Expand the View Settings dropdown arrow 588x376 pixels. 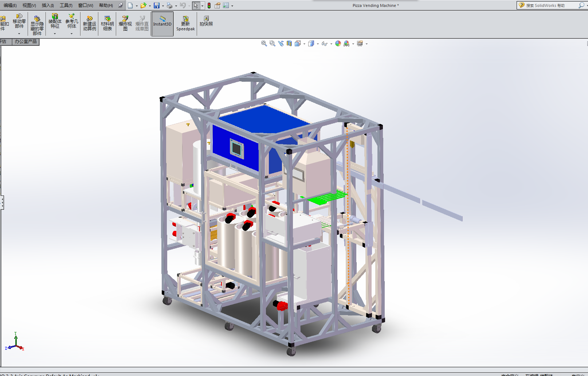click(x=366, y=44)
